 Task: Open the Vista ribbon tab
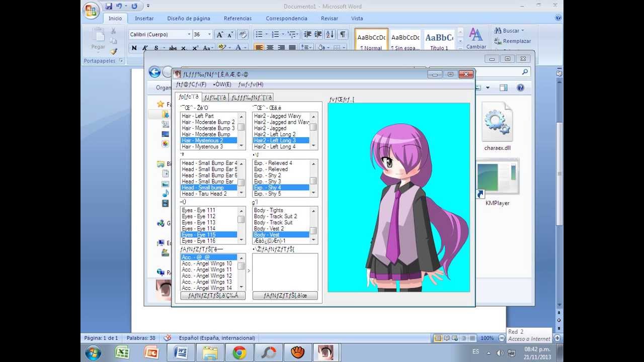[357, 19]
